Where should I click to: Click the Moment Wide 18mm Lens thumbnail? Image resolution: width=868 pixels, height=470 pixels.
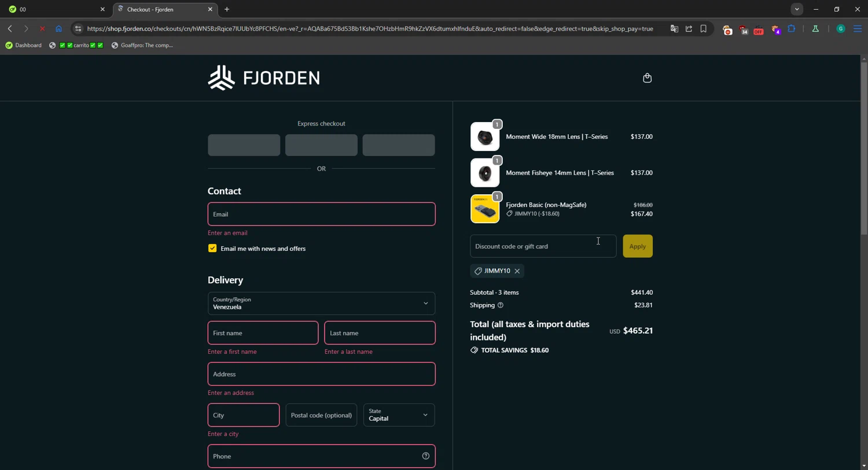pos(485,137)
